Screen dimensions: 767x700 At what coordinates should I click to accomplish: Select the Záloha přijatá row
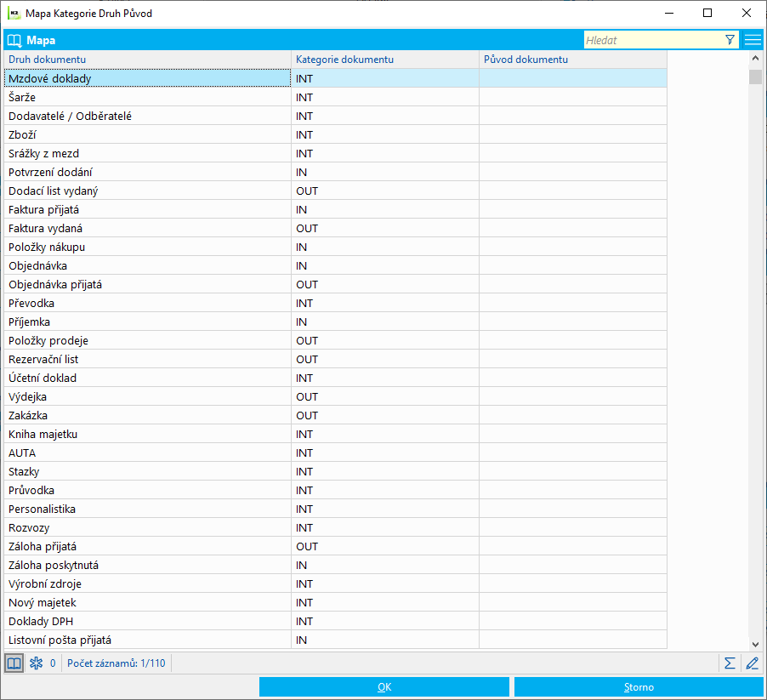pos(336,546)
